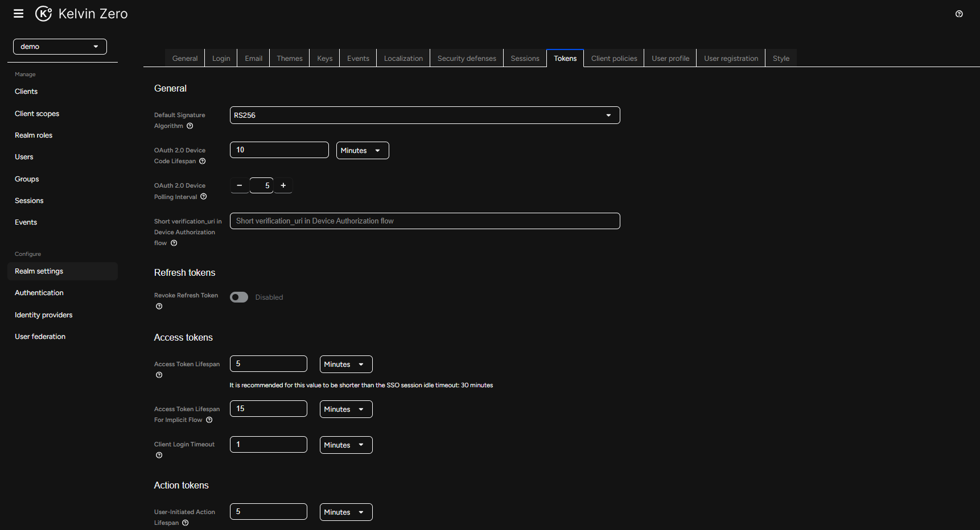This screenshot has width=980, height=530.
Task: Open the help icon at top right
Action: pos(959,14)
